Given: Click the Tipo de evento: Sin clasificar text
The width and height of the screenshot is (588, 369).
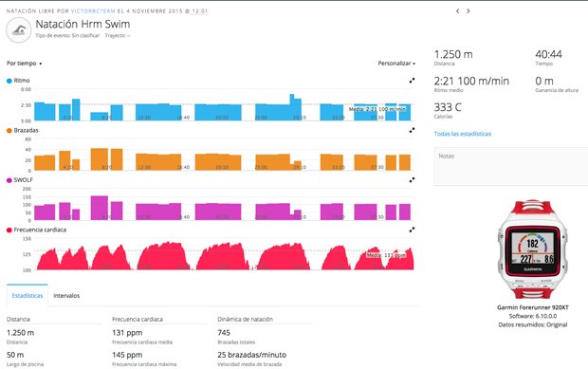Looking at the screenshot, I should 67,36.
